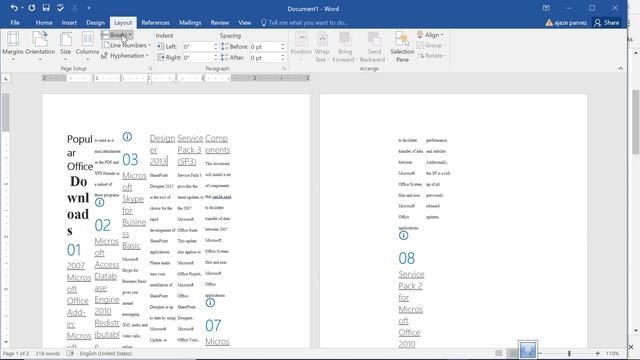This screenshot has height=360, width=640.
Task: Open the Page Setup dialog launcher
Action: [150, 69]
